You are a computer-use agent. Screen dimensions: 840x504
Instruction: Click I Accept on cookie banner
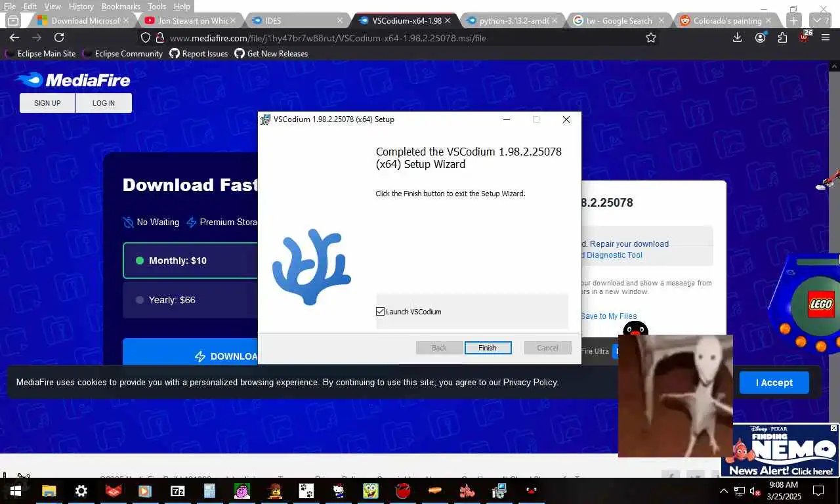[774, 383]
